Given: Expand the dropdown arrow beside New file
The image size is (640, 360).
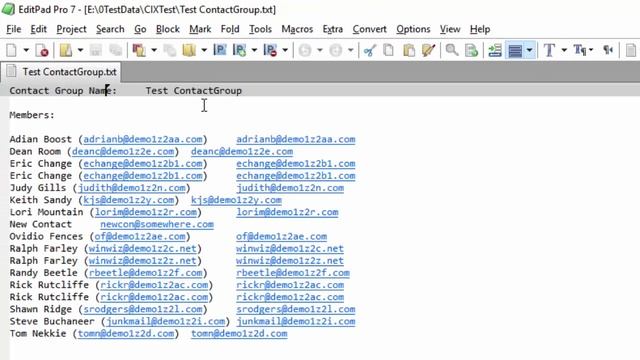Looking at the screenshot, I should coord(26,51).
